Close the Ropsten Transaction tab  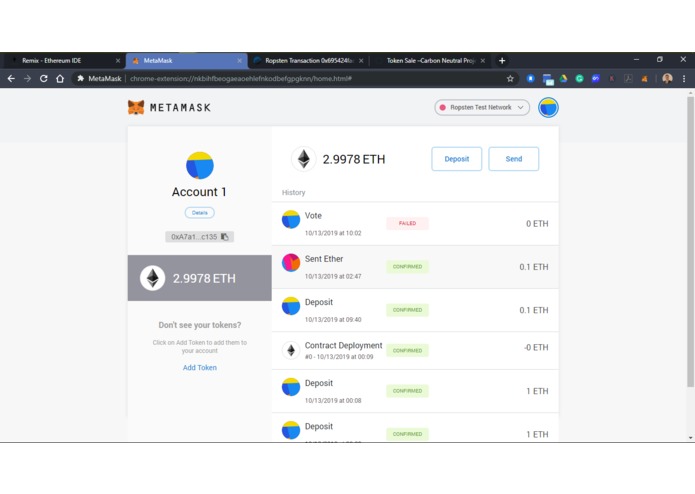click(361, 61)
